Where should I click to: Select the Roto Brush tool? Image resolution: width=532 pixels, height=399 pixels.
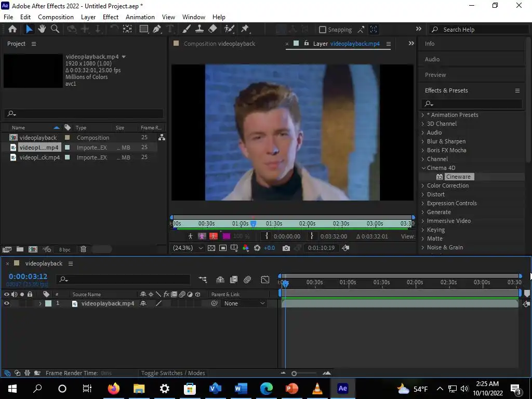(229, 29)
